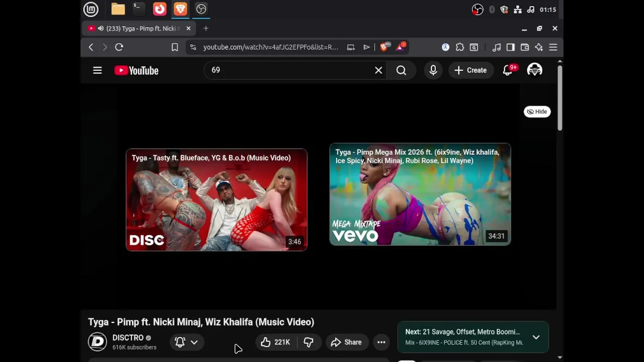Open the DISCTRO channel avatar
644x362 pixels.
[98, 342]
